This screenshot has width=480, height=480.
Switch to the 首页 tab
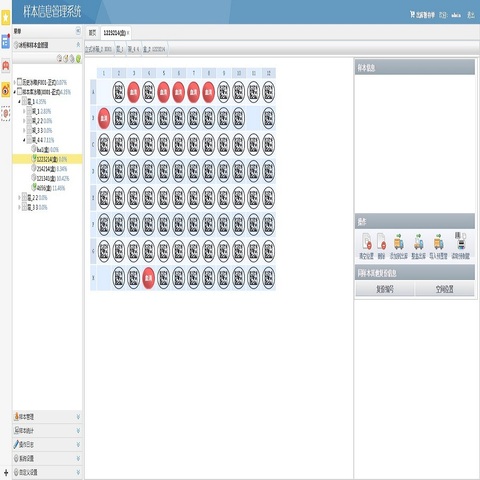coord(92,33)
